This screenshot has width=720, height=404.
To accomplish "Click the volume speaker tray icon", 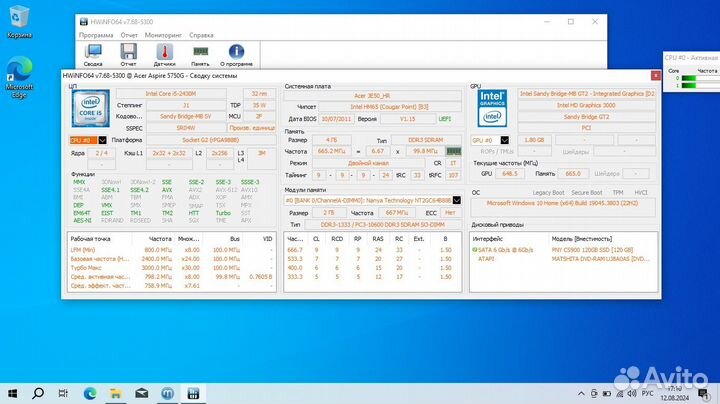I will [x=632, y=394].
